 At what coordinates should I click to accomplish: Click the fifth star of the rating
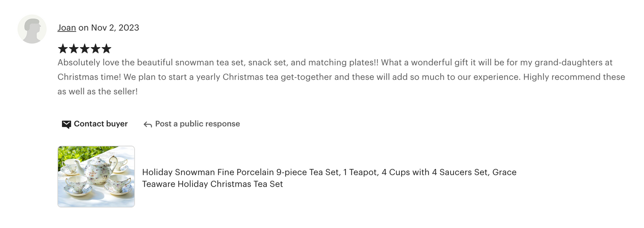tap(106, 49)
